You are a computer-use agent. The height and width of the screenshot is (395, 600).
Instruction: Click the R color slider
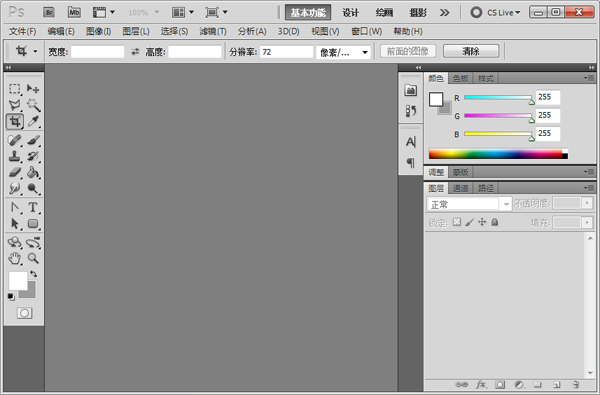point(498,98)
